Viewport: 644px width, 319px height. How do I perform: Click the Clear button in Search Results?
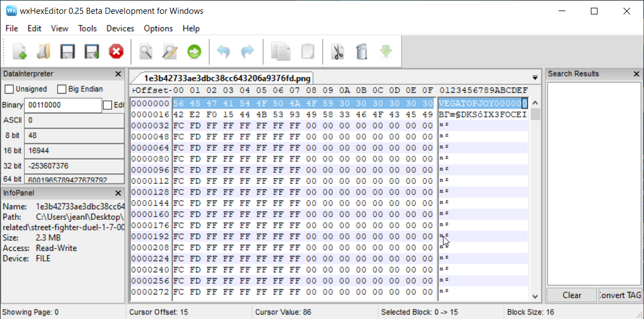571,295
